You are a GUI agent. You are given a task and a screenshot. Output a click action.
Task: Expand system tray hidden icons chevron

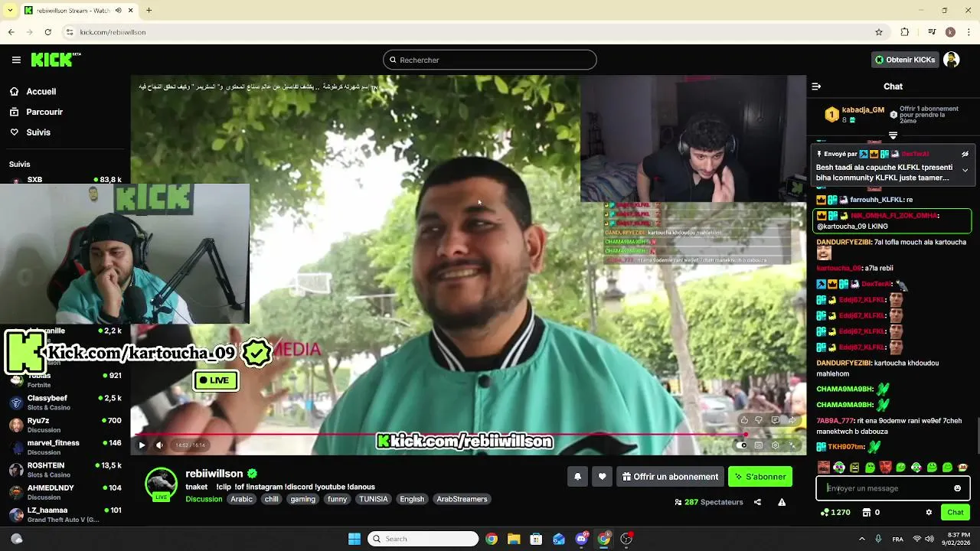pyautogui.click(x=861, y=539)
